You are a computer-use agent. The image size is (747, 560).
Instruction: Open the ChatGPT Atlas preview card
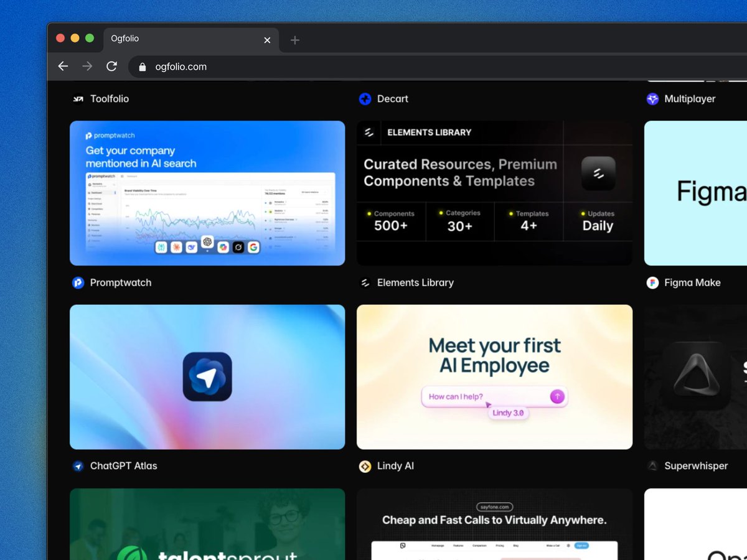point(207,376)
